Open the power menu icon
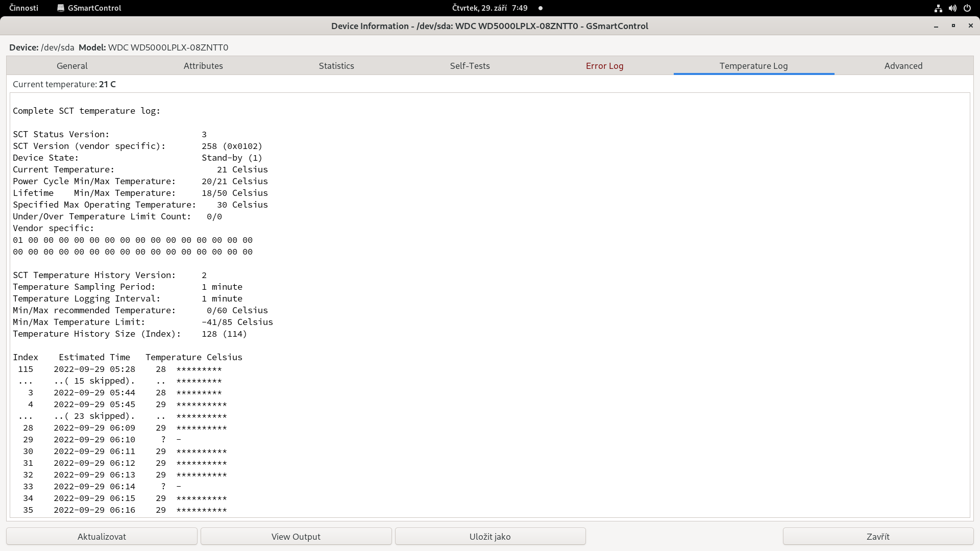This screenshot has height=551, width=980. 967,8
